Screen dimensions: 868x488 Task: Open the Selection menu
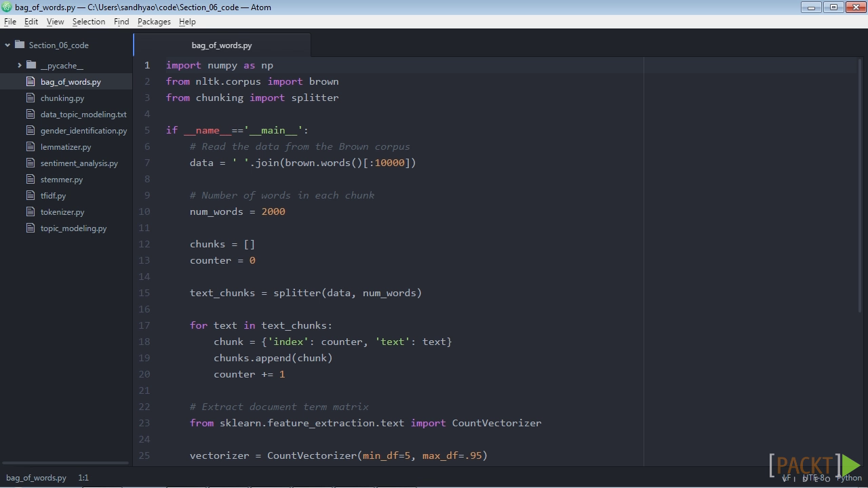(x=89, y=21)
